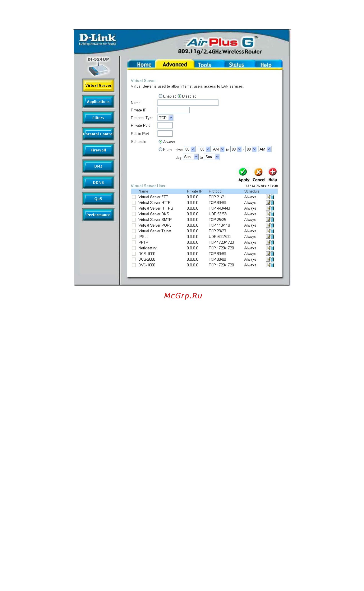364x591 pixels.
Task: Click the Name input field
Action: pyautogui.click(x=188, y=103)
